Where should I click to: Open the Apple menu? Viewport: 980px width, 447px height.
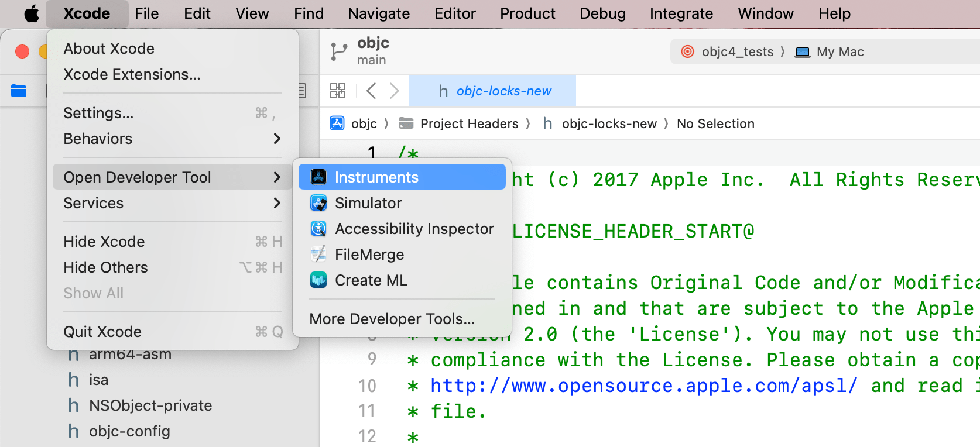(32, 13)
